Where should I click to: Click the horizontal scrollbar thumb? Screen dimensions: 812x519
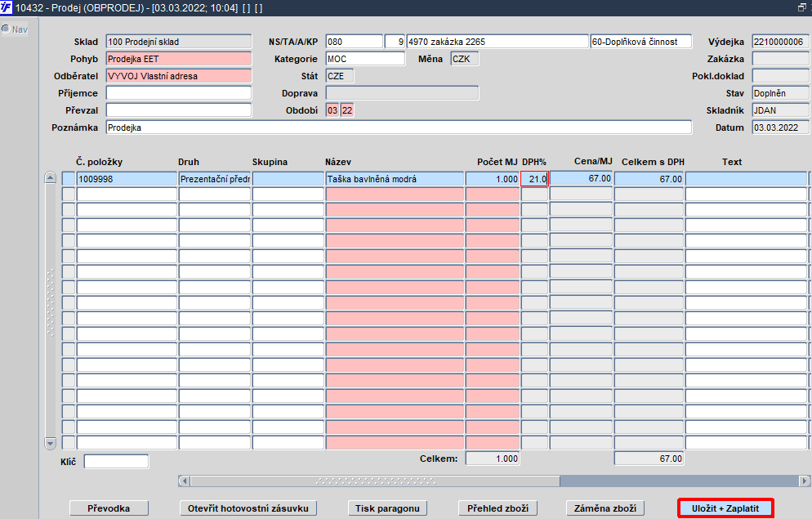pyautogui.click(x=376, y=481)
